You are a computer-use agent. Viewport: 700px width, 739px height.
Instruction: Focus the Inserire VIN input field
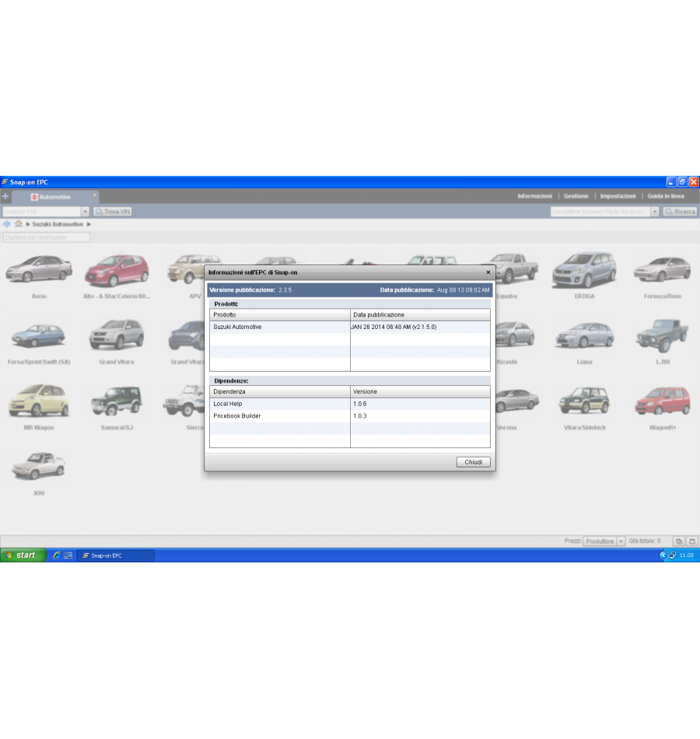[x=42, y=212]
